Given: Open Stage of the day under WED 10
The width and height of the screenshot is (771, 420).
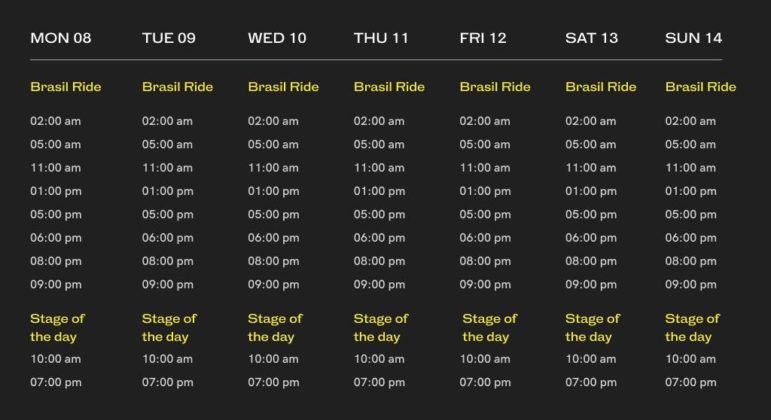Looking at the screenshot, I should (275, 328).
